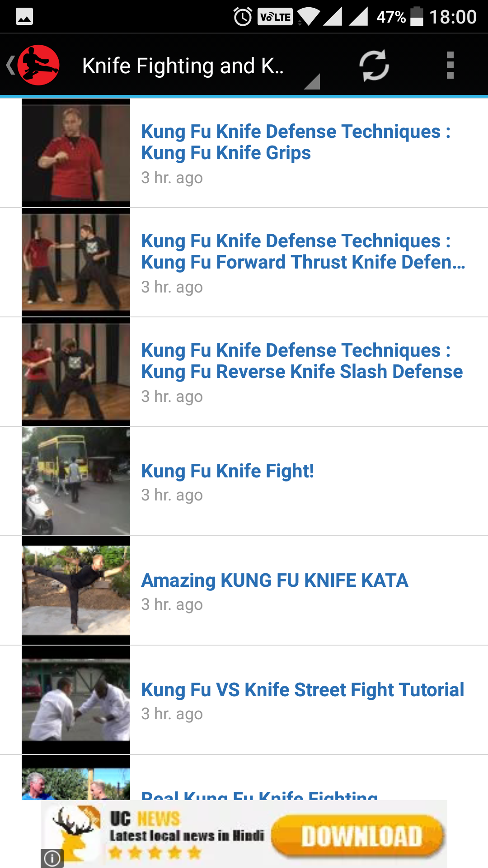Open the picture notification icon in the status bar

pyautogui.click(x=24, y=17)
